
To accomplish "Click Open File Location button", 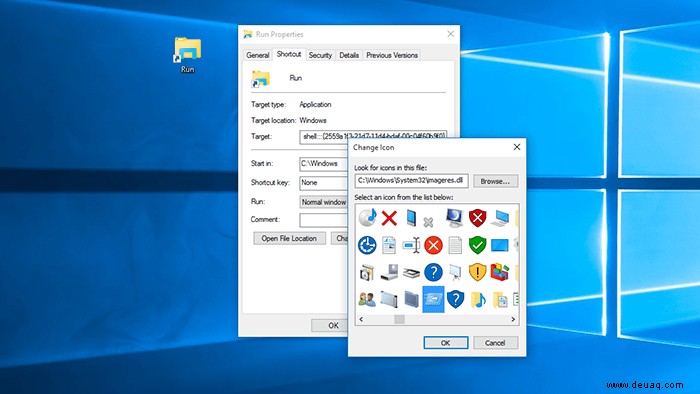I will pyautogui.click(x=289, y=238).
